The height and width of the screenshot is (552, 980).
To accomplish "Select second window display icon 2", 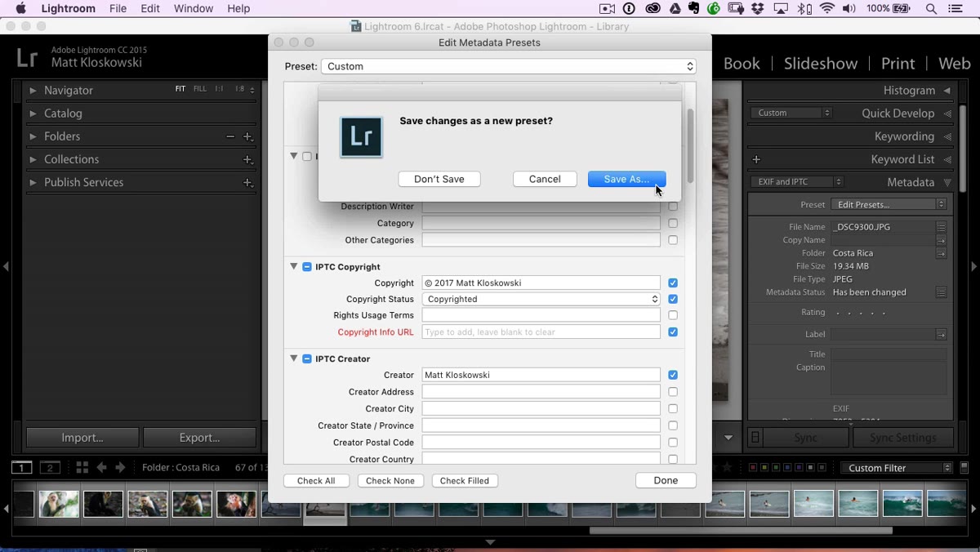I will (x=51, y=468).
